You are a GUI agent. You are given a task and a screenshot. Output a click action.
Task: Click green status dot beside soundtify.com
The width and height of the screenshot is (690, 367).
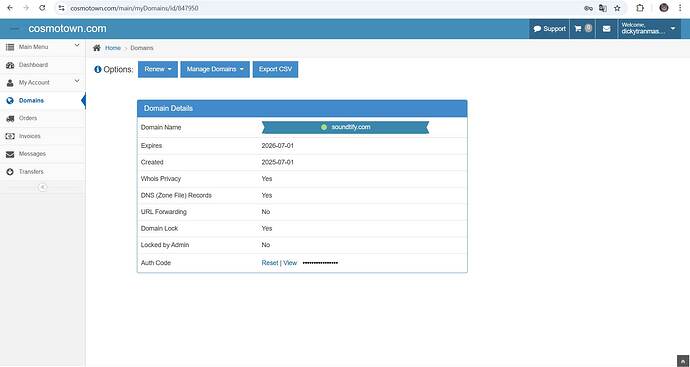click(x=324, y=127)
